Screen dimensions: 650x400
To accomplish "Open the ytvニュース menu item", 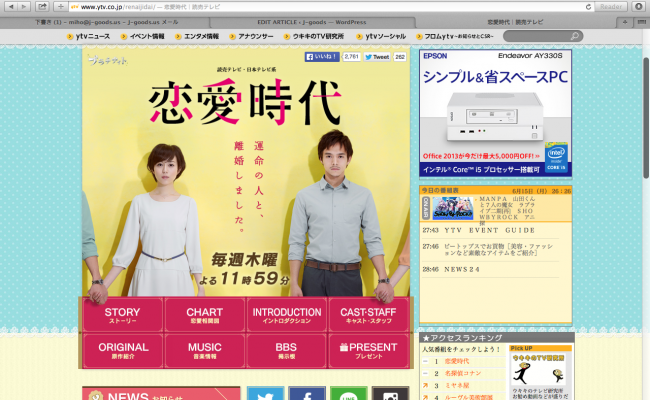I will pyautogui.click(x=88, y=36).
